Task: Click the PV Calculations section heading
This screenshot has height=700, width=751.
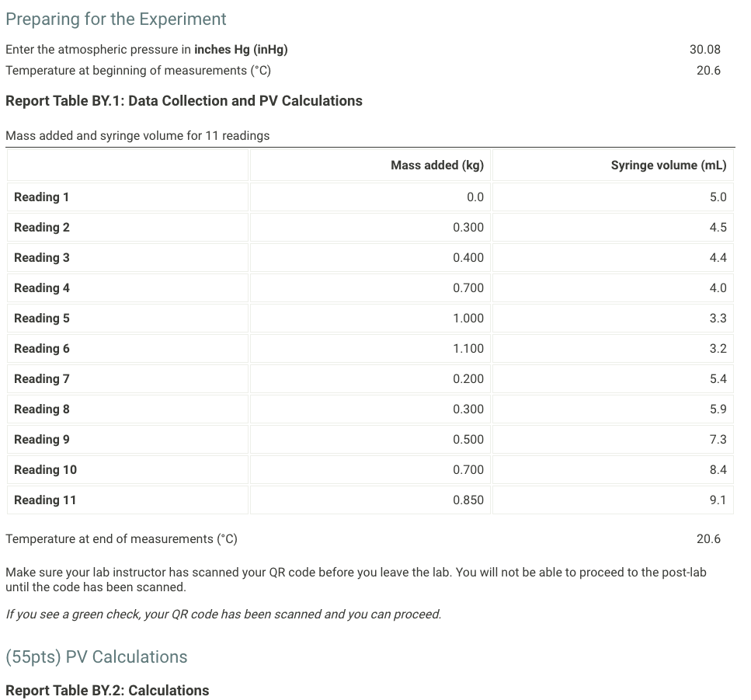Action: (96, 656)
